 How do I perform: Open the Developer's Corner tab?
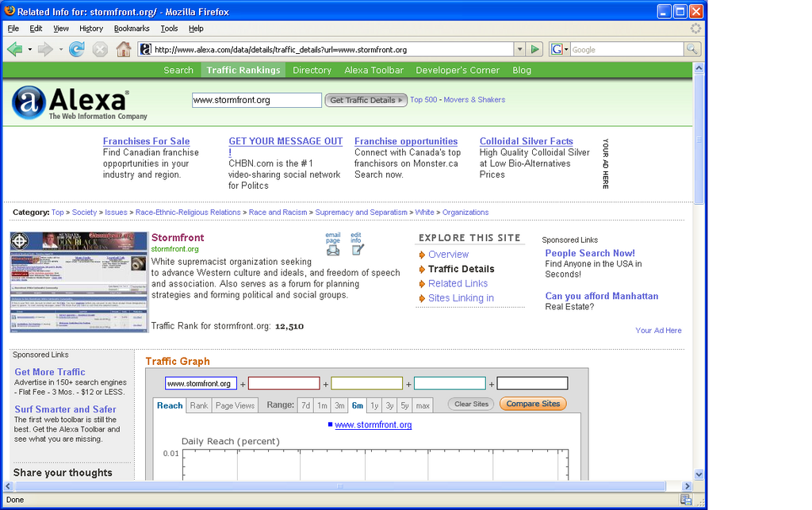coord(458,70)
